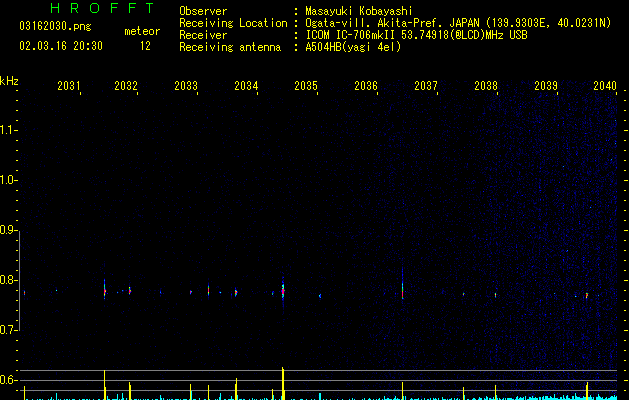Click the 2037 time axis marker
This screenshot has width=629, height=400.
(x=426, y=85)
